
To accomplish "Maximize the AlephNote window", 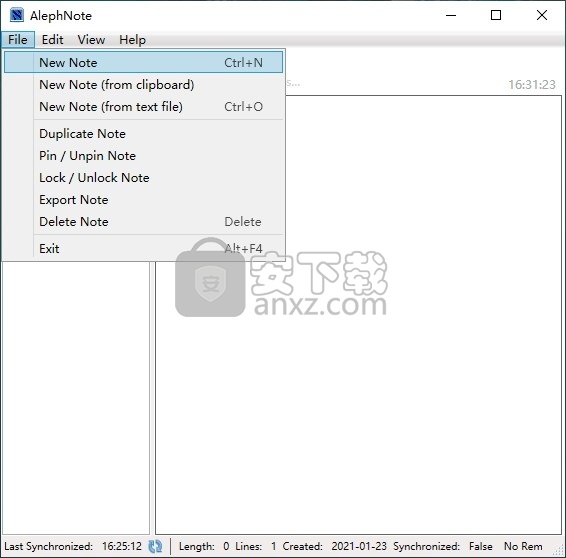I will pos(496,15).
